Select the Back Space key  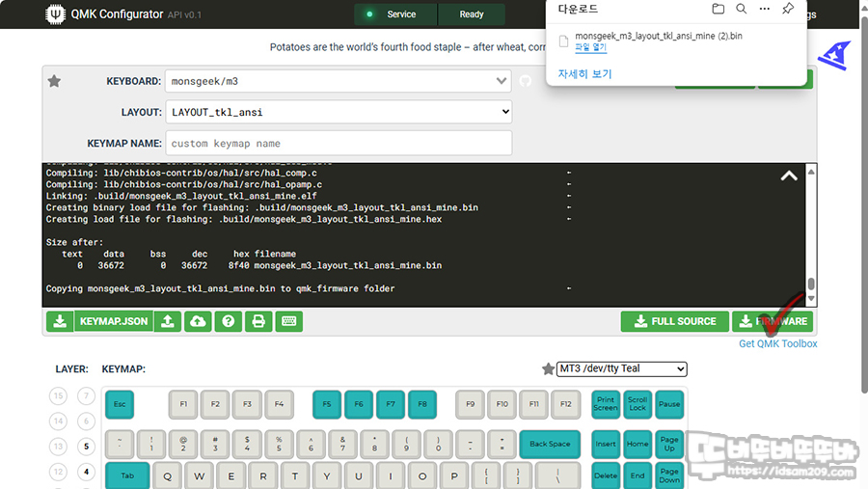pos(550,444)
